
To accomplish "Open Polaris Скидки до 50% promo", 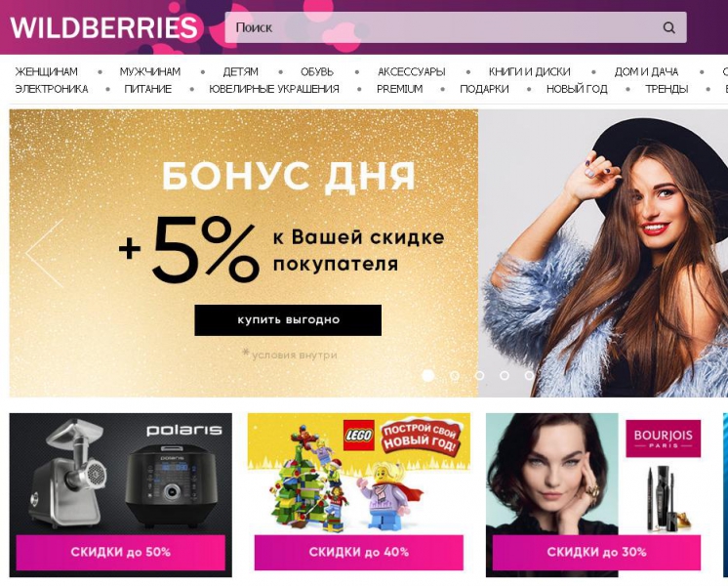I will pos(121,552).
